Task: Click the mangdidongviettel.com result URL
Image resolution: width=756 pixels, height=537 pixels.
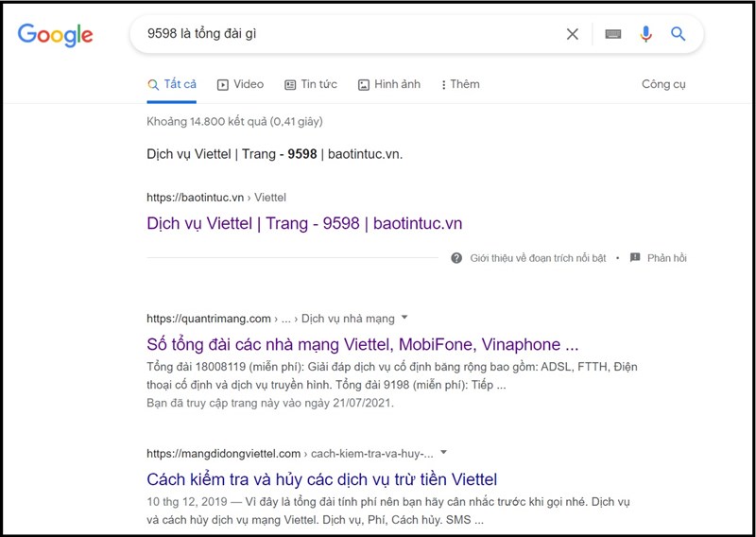Action: [290, 454]
